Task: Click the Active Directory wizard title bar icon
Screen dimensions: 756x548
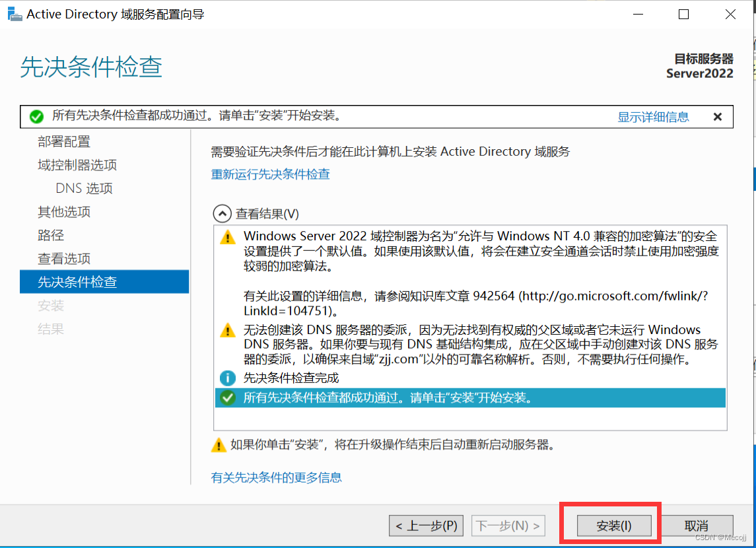Action: point(15,14)
